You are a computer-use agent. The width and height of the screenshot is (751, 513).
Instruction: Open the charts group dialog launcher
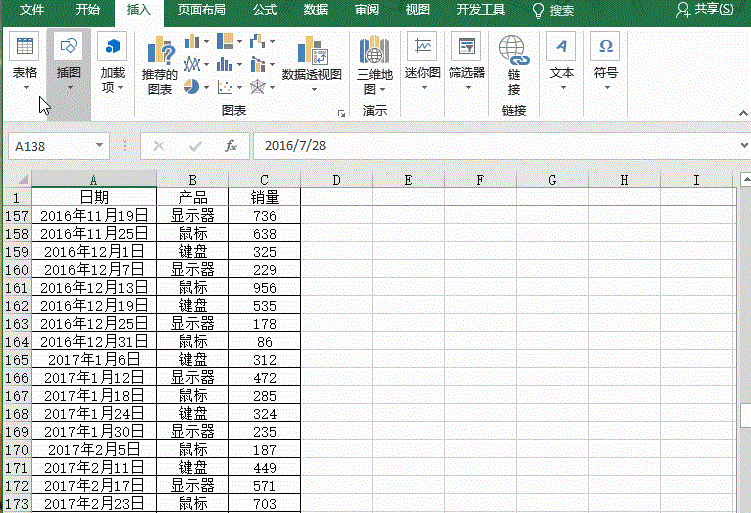click(341, 113)
